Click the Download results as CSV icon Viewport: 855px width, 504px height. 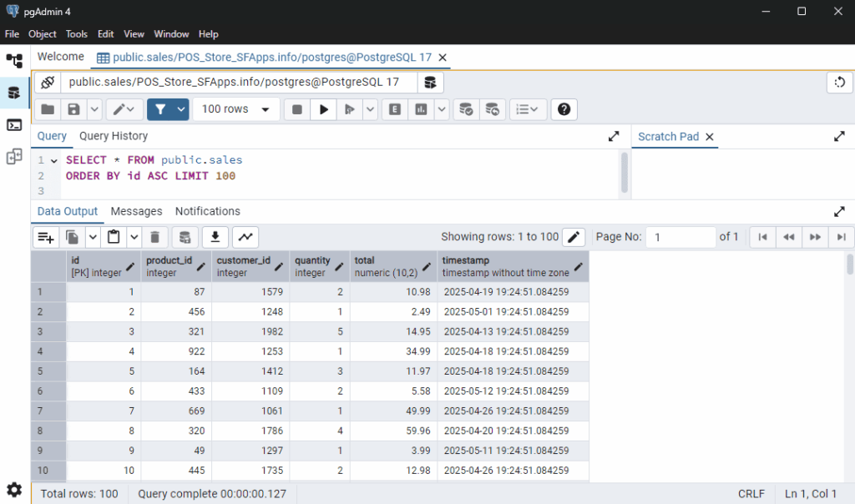(x=215, y=237)
